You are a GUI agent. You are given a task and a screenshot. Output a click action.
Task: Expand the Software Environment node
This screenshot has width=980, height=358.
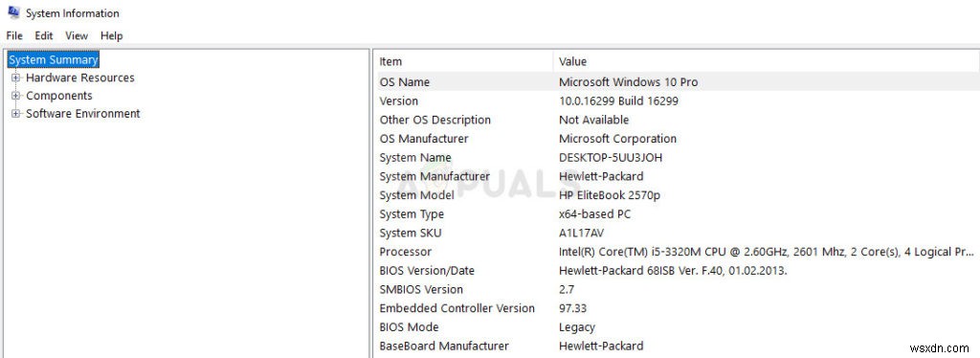(15, 114)
